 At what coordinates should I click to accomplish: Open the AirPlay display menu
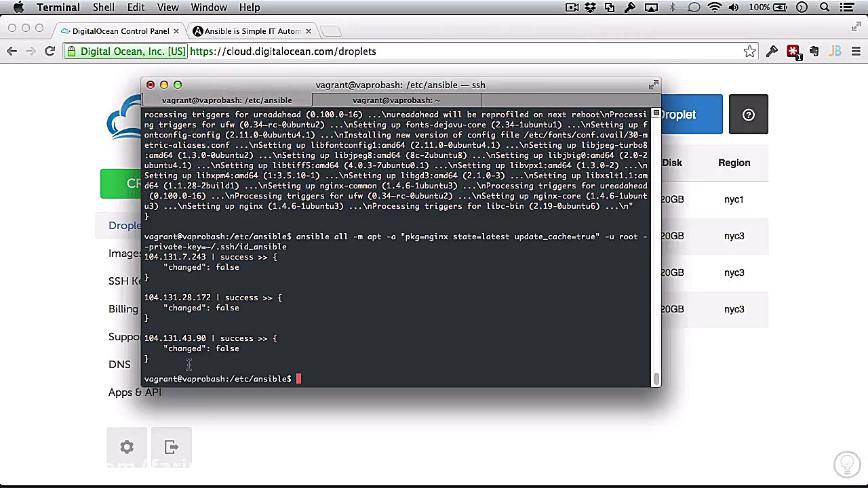pyautogui.click(x=651, y=7)
